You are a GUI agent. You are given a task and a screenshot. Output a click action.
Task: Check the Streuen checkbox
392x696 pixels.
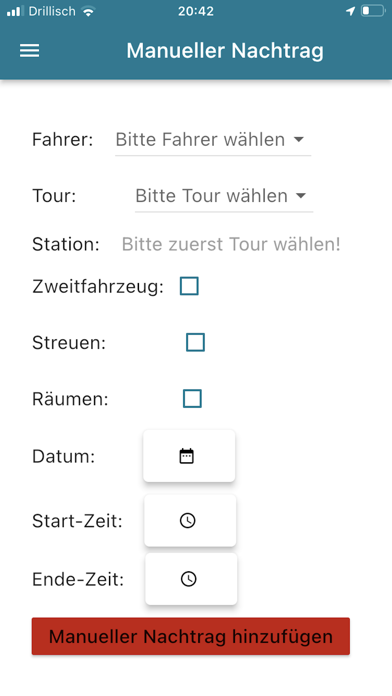tap(195, 342)
